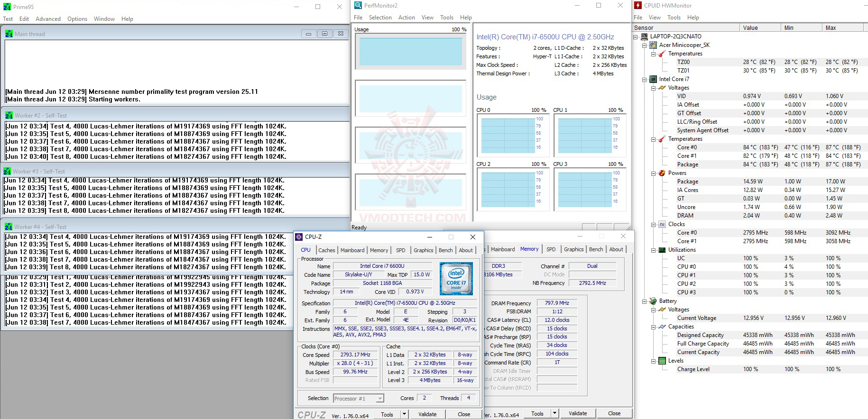Viewport: 868px width, 419px height.
Task: Click the Prime95 title bar icon
Action: 7,7
